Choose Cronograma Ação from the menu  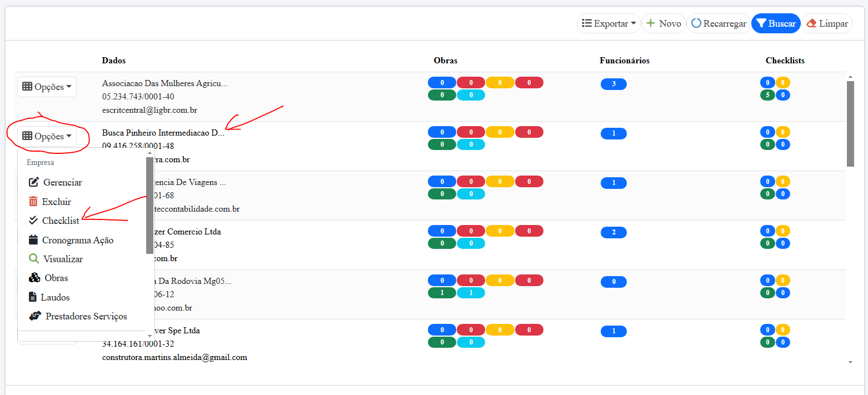pyautogui.click(x=78, y=240)
